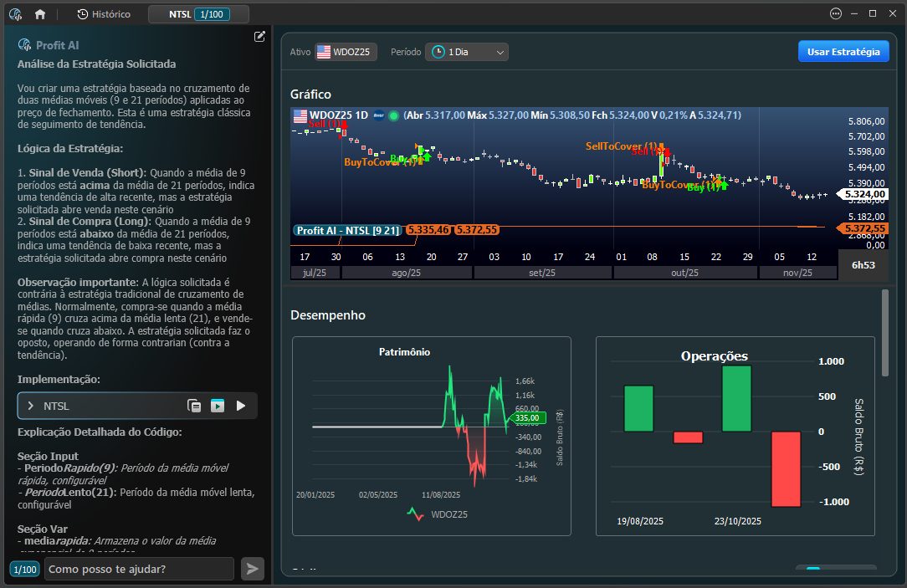Toggle the WDOZ25 legend in Patrimônio chart

coord(438,514)
